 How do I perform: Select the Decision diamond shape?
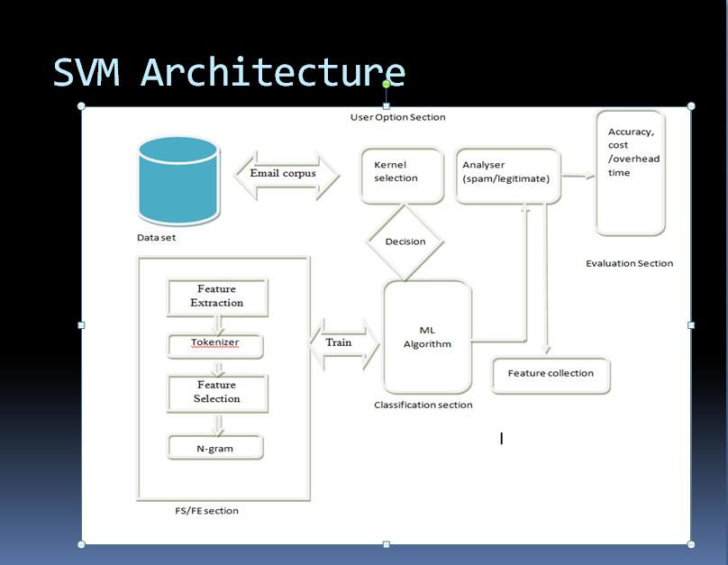click(405, 241)
